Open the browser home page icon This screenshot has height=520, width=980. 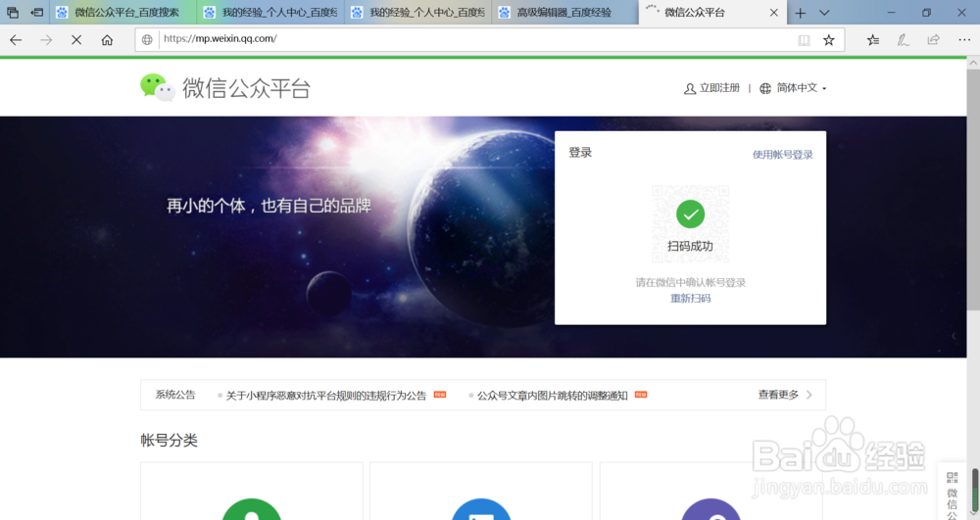pyautogui.click(x=107, y=40)
